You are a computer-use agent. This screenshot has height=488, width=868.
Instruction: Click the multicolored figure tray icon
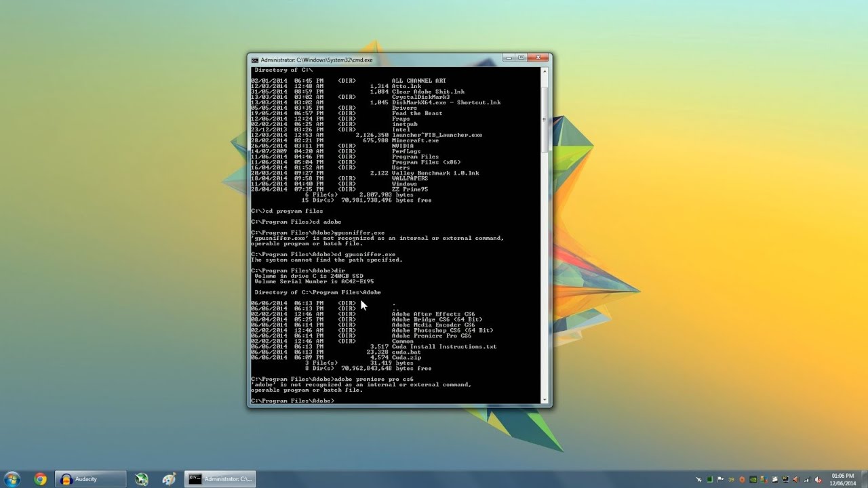764,480
